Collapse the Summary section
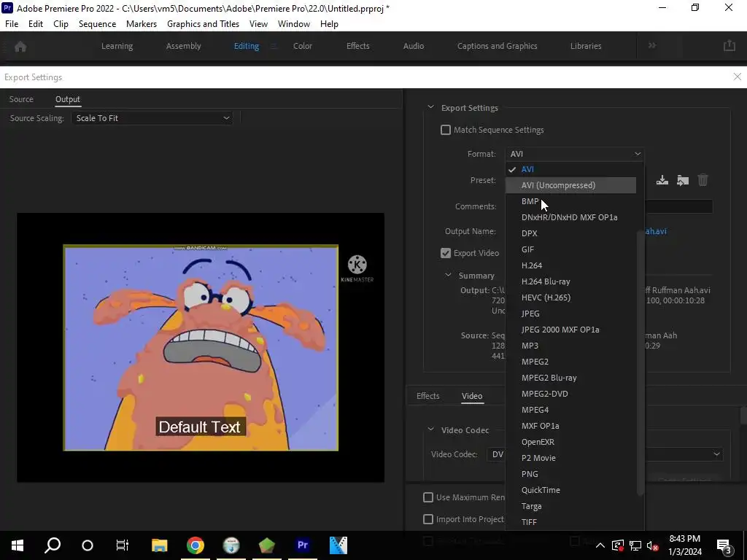Screen dimensions: 747x560 point(448,275)
